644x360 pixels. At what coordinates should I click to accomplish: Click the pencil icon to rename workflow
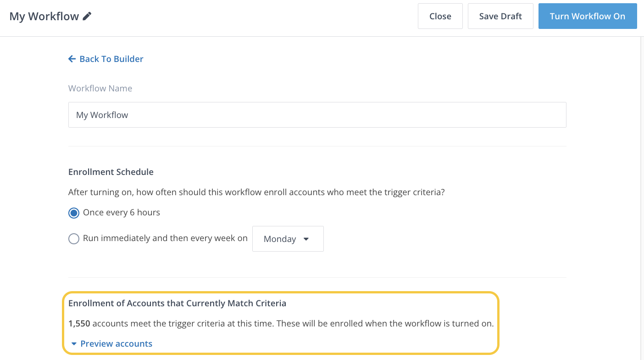(x=87, y=17)
